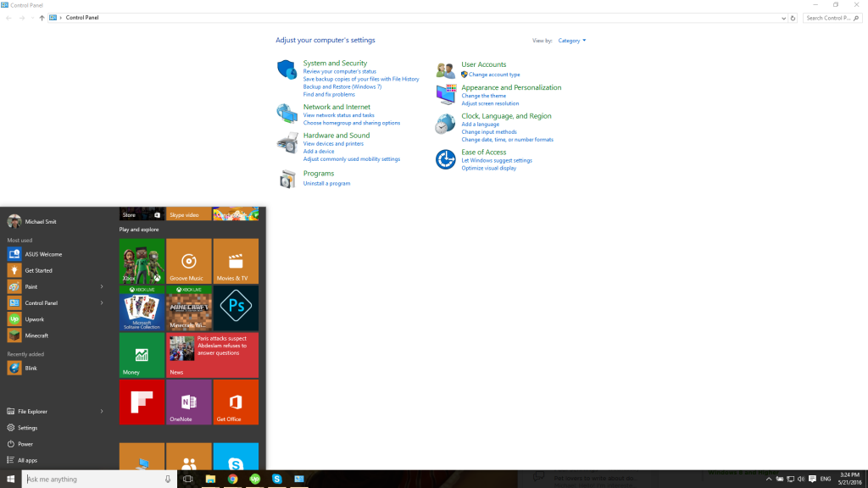The width and height of the screenshot is (868, 488).
Task: Open the Programs category icon
Action: (287, 179)
